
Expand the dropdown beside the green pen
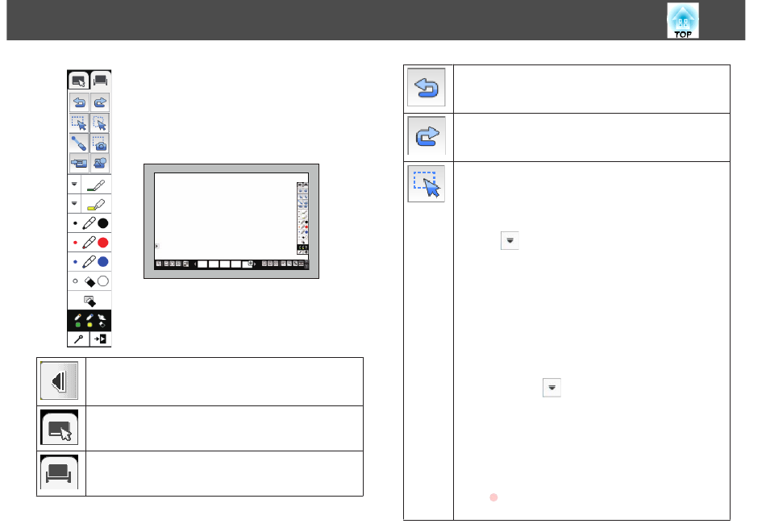[74, 184]
